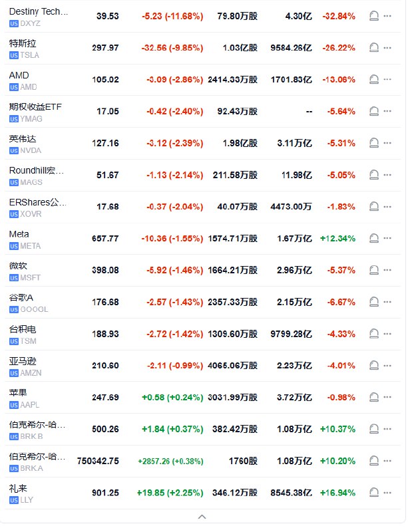The image size is (408, 532).
Task: Set alert bell for AAPL row
Action: (x=373, y=397)
